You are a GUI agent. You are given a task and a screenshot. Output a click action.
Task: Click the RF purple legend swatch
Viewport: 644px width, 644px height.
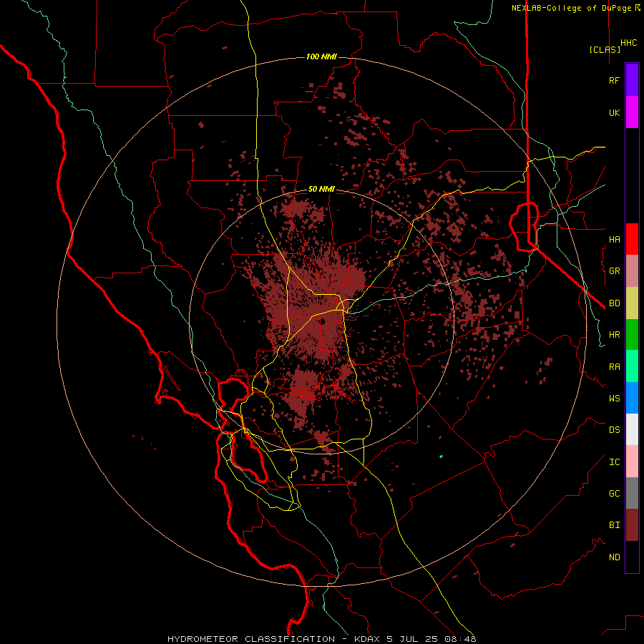tap(632, 80)
